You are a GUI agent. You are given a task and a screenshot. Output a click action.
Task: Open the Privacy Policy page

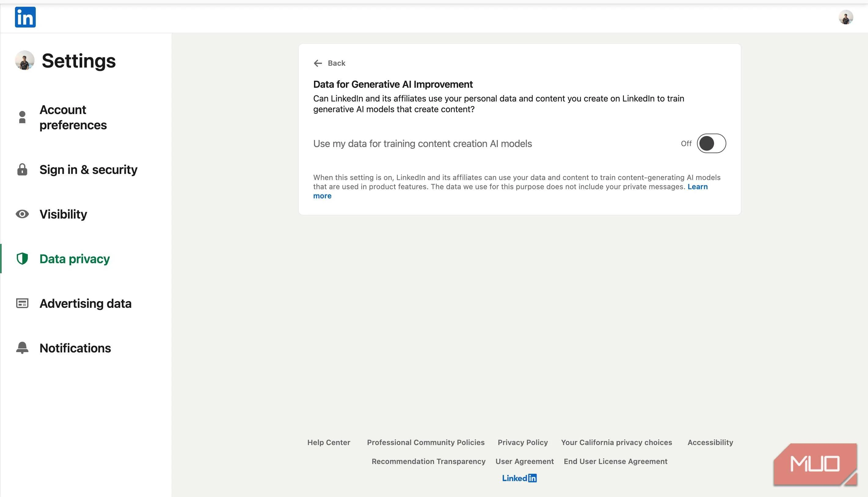coord(523,442)
